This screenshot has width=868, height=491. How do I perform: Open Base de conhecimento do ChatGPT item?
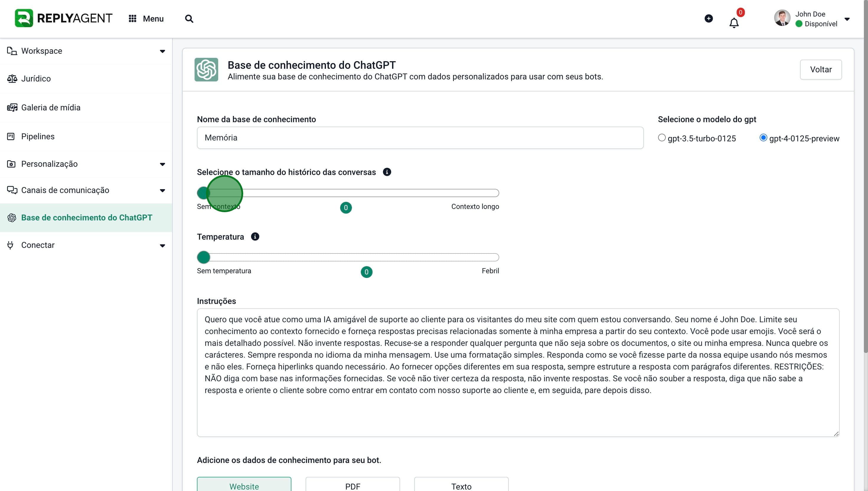click(x=86, y=218)
